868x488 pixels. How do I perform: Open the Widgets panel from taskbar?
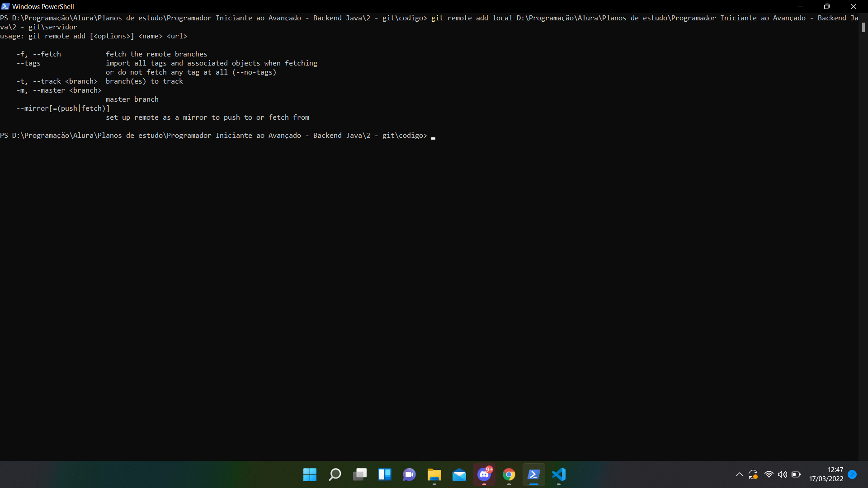click(x=385, y=474)
